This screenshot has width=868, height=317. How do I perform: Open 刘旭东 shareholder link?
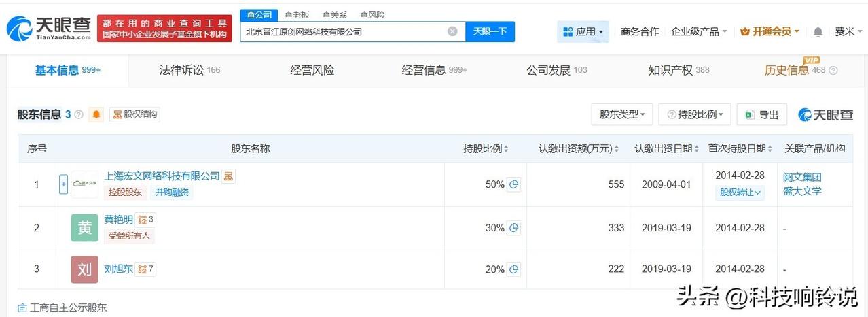tap(118, 269)
